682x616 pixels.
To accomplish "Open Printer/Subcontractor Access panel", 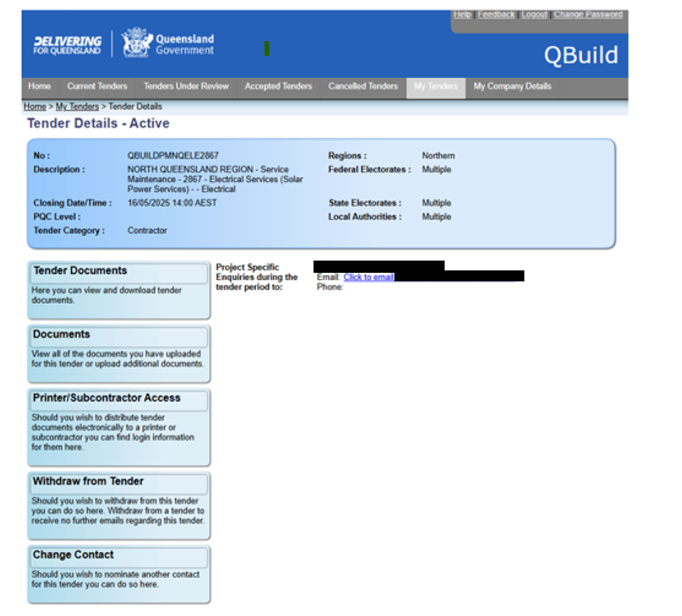I will pos(106,398).
